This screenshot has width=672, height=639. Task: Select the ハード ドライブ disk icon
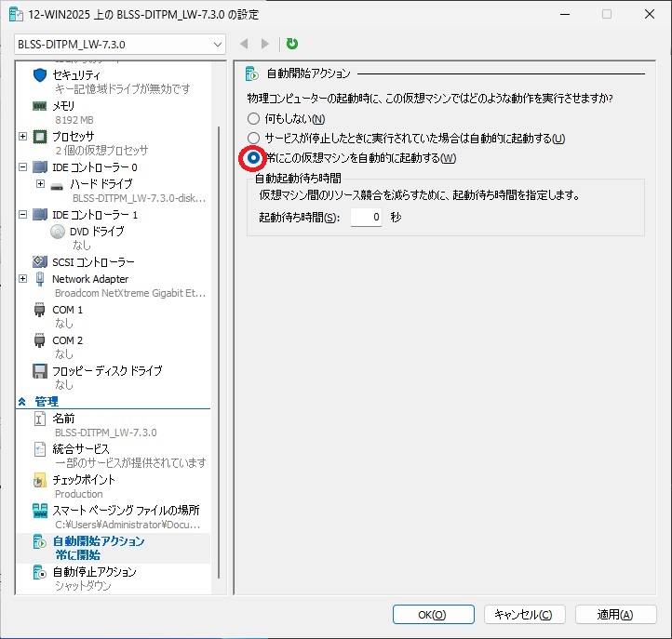57,186
